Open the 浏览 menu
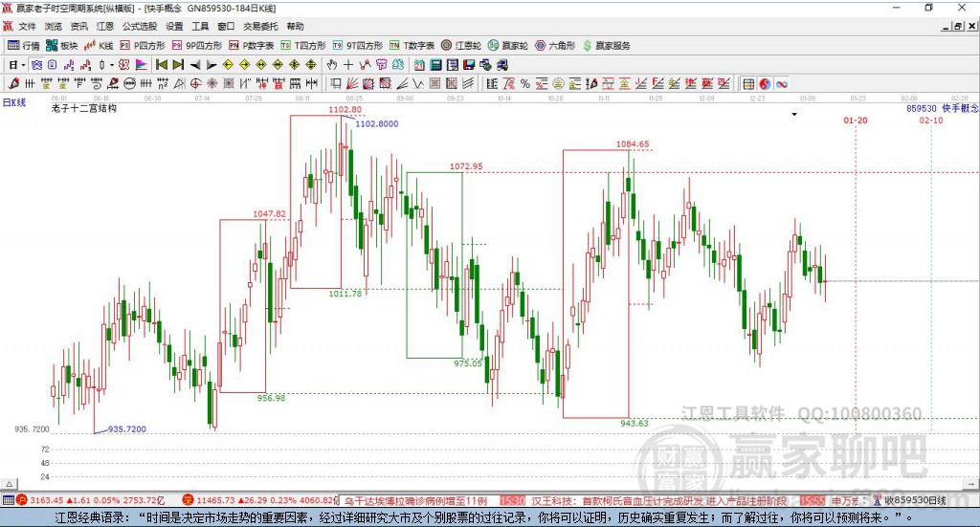The width and height of the screenshot is (980, 527). click(x=54, y=26)
